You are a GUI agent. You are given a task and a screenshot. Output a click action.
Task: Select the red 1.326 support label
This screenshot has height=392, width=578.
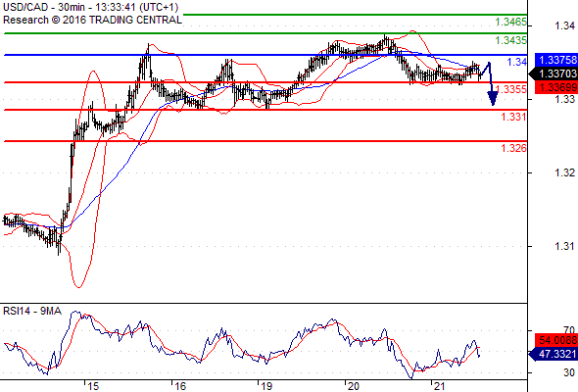point(513,148)
